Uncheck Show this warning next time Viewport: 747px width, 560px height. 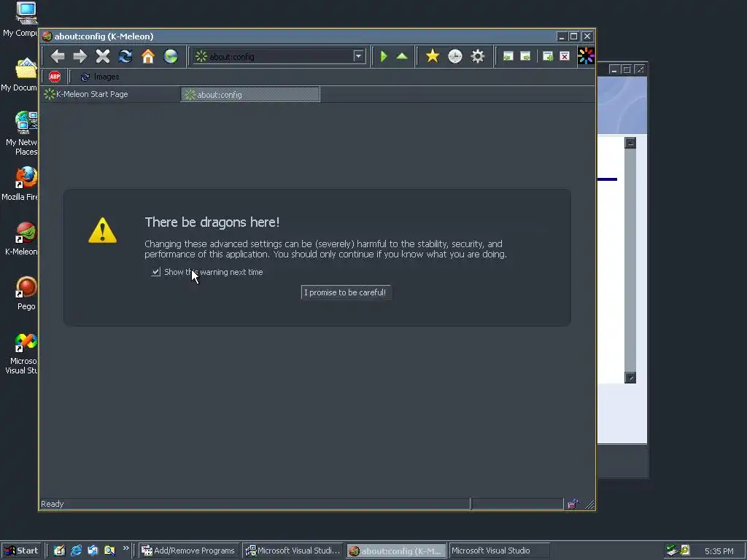click(156, 272)
